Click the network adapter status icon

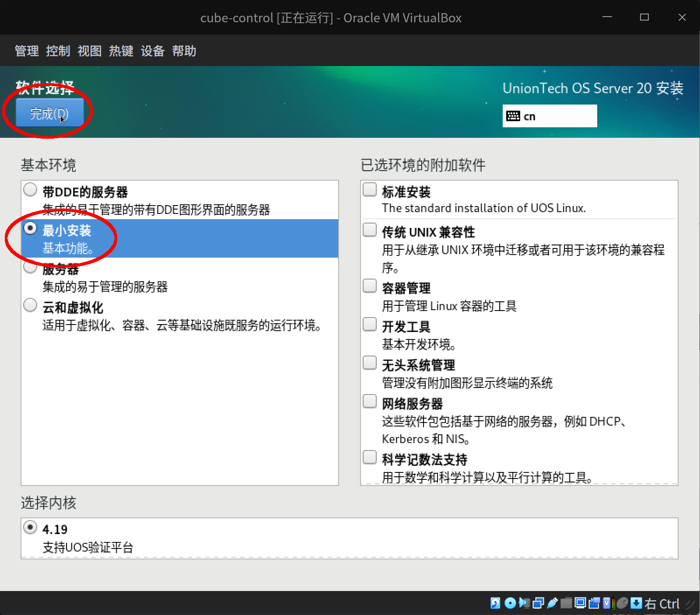point(538,604)
